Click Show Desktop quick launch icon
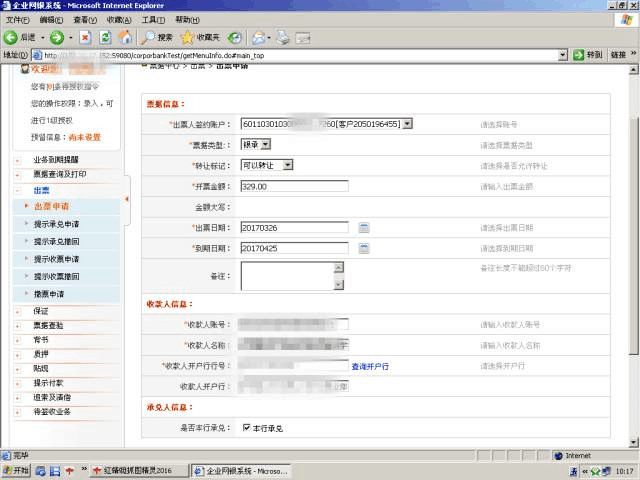Image resolution: width=640 pixels, height=480 pixels. 55,471
